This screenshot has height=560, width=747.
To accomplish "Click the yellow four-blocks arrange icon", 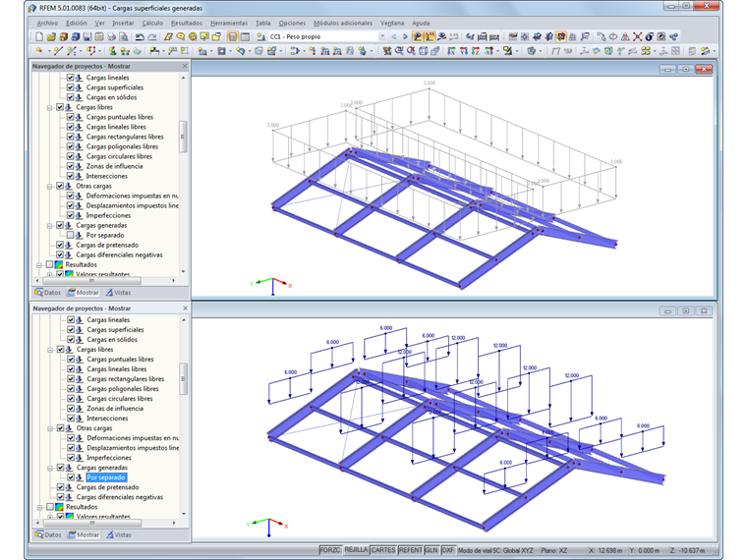I will tap(646, 50).
